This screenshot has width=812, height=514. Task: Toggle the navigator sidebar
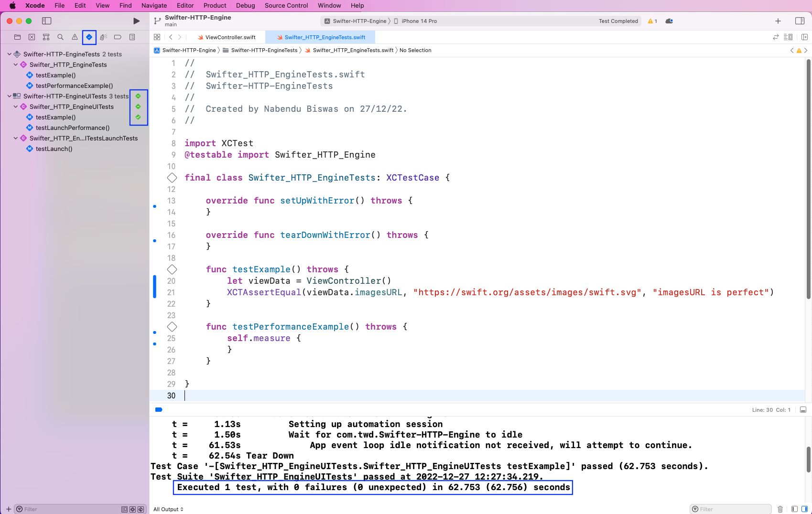46,21
